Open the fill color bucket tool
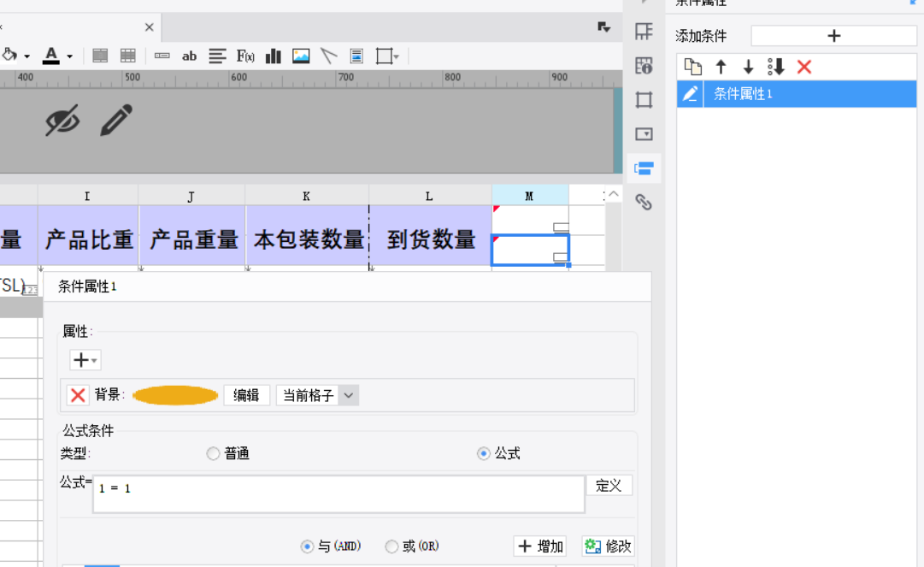Image resolution: width=924 pixels, height=567 pixels. pyautogui.click(x=9, y=56)
